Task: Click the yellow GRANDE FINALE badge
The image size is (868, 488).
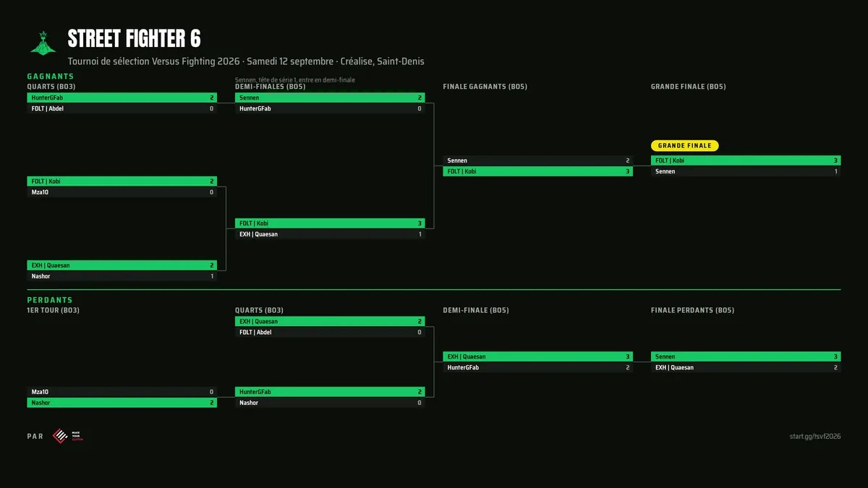Action: (684, 145)
